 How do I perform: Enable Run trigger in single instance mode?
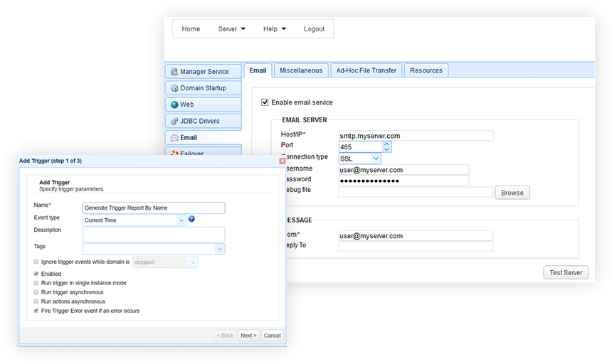pos(36,283)
